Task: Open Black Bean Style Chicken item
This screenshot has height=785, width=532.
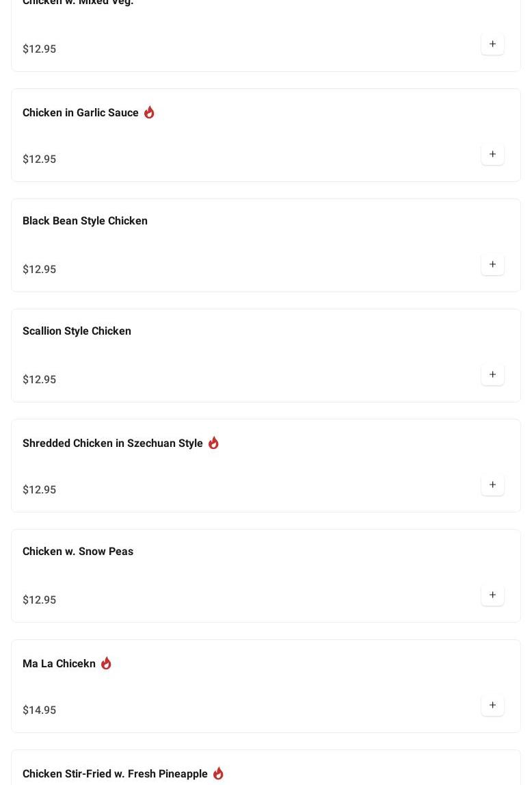Action: [x=85, y=221]
